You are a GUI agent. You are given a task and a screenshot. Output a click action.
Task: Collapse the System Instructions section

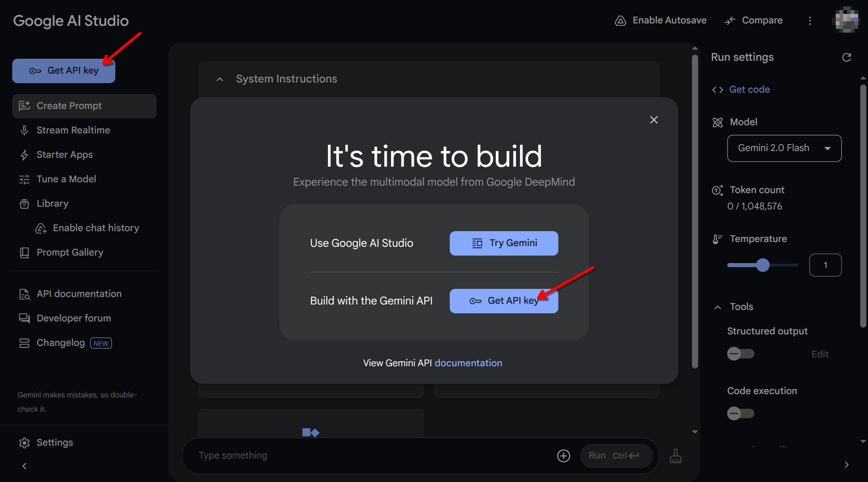tap(220, 79)
